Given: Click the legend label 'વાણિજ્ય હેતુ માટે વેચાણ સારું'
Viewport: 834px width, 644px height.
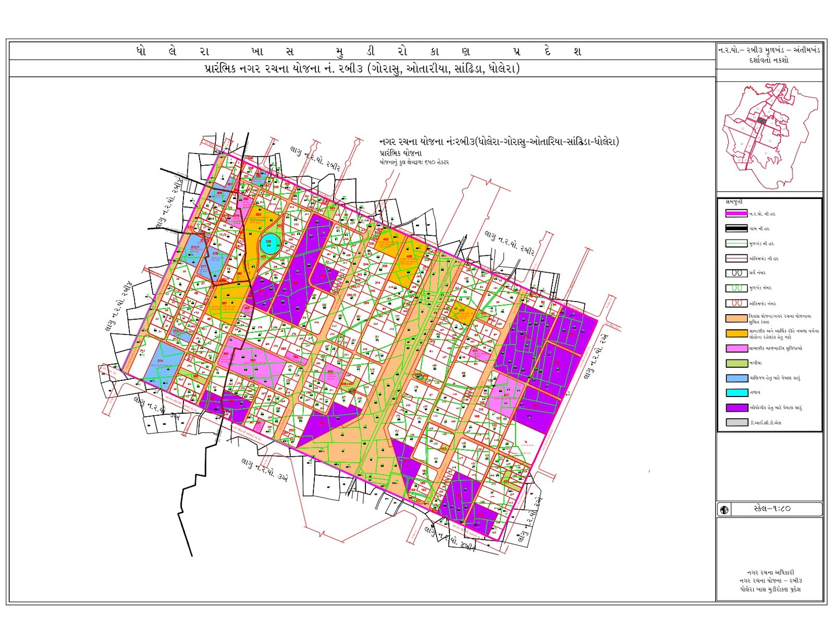Looking at the screenshot, I should tap(775, 378).
